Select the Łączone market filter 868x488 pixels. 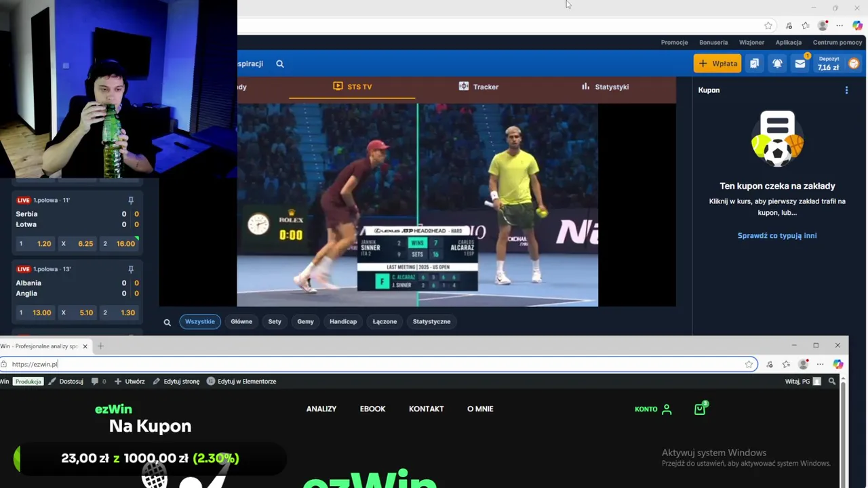tap(384, 322)
